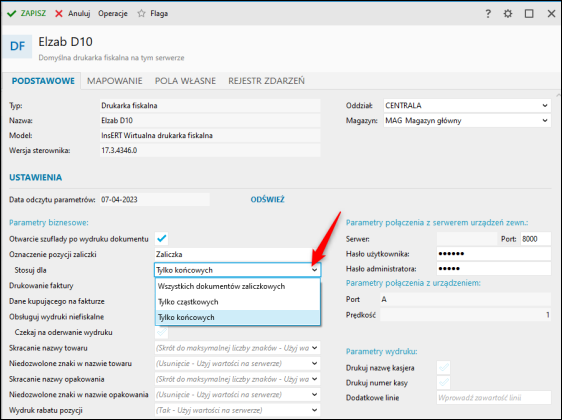Select Tylko cząstkowych option
The image size is (562, 420).
point(238,302)
